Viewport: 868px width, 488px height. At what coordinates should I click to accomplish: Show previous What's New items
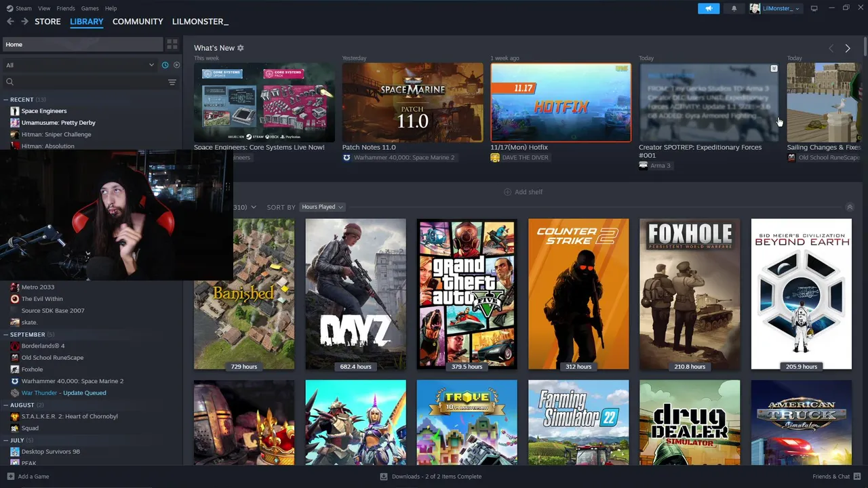pos(831,48)
